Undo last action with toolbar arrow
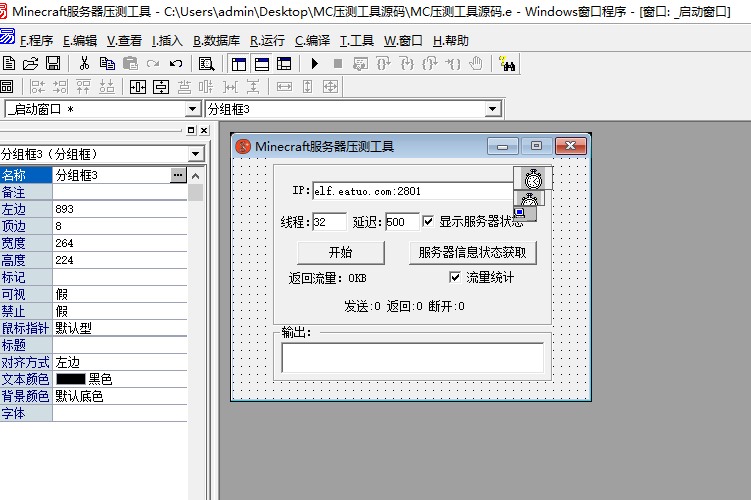The image size is (751, 500). 176,63
